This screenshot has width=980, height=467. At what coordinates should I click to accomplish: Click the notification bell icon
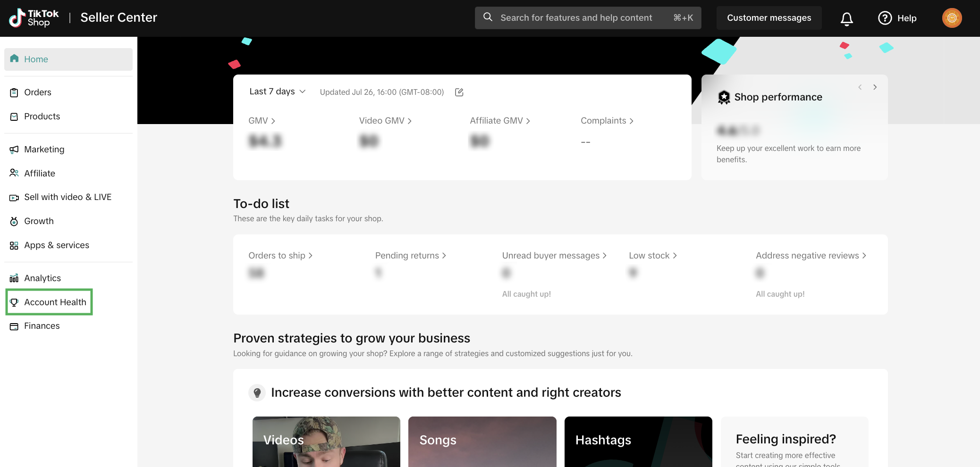tap(847, 18)
